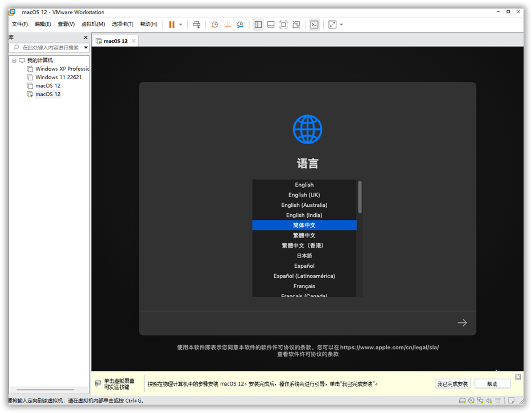Click the keyboard hint icon in the info bar
The image size is (532, 413).
click(x=98, y=384)
